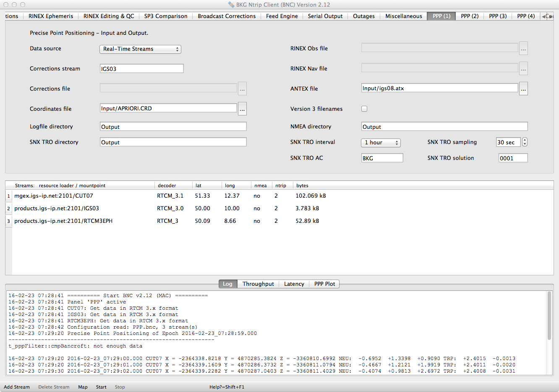Expand the SNX TRO interval dropdown

381,143
